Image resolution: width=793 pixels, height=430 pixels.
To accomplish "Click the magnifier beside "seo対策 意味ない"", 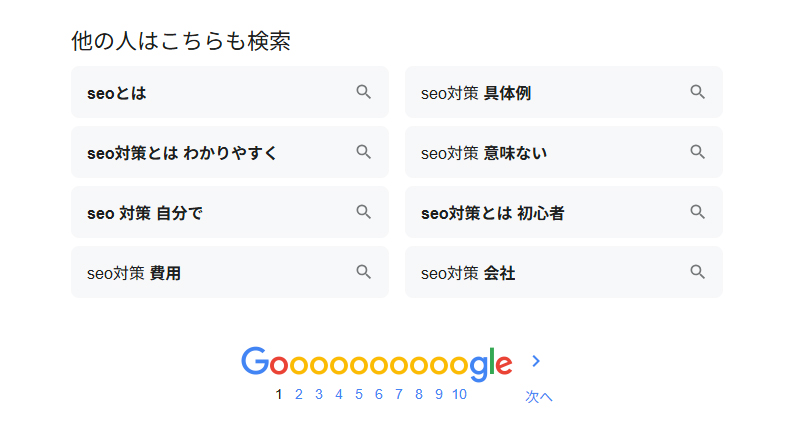I will (x=698, y=152).
